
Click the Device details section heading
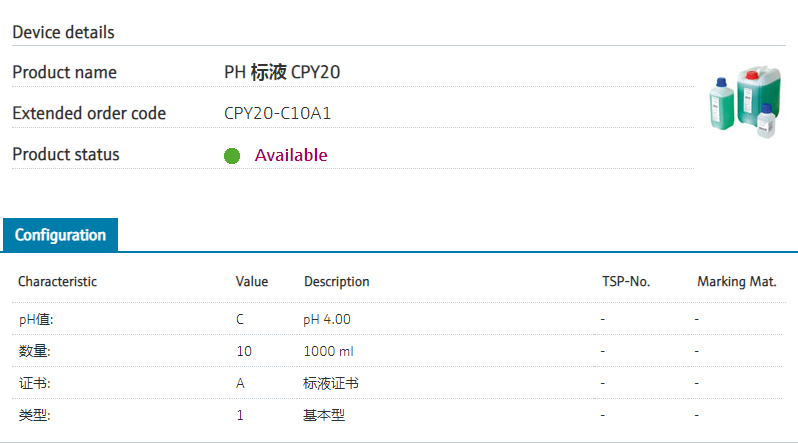coord(63,32)
